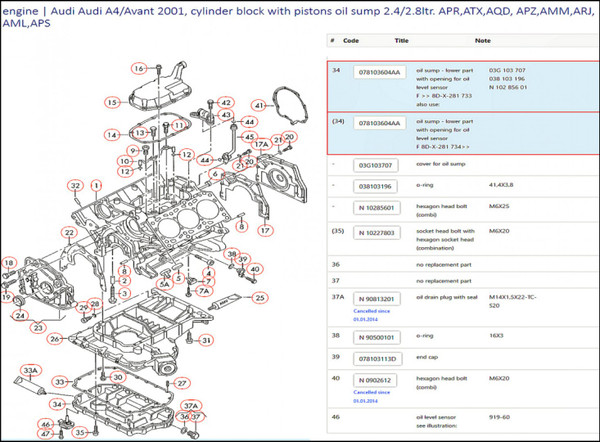Screen dimensions: 600x442
Task: Click the Note column header
Action: pyautogui.click(x=483, y=42)
